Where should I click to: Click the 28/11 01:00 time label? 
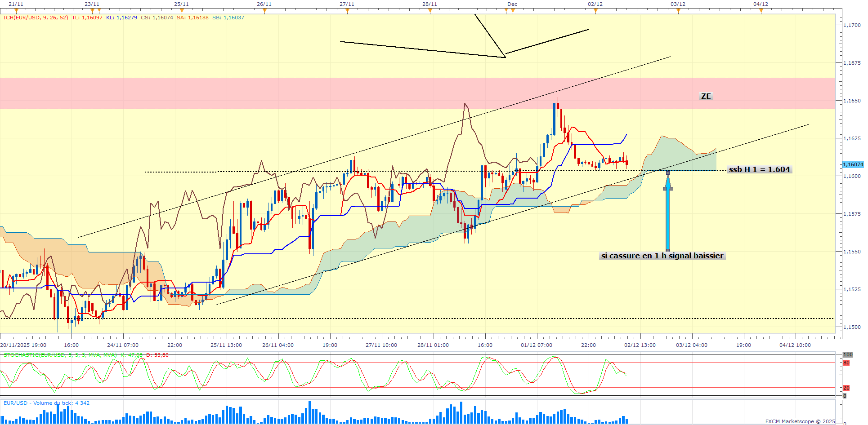pyautogui.click(x=433, y=345)
